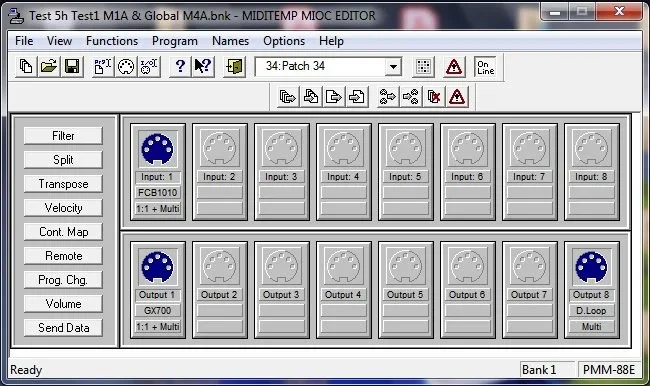The width and height of the screenshot is (650, 386).
Task: Open the Options menu
Action: point(284,41)
